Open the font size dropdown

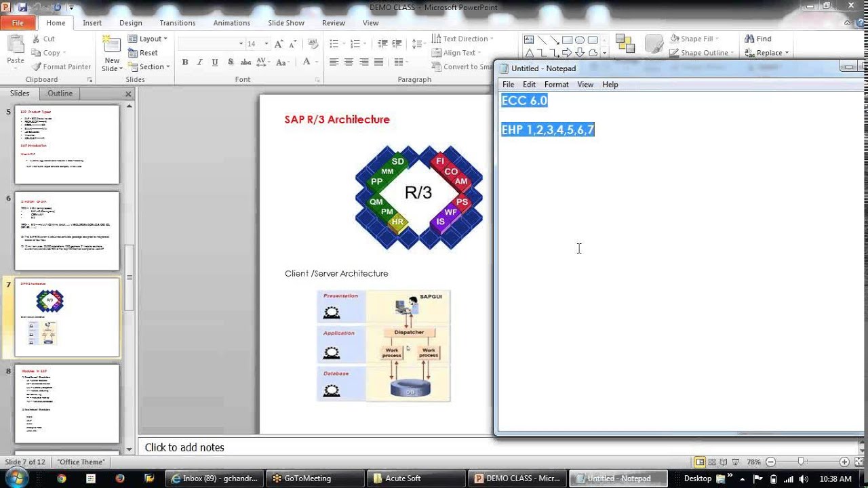[x=266, y=43]
